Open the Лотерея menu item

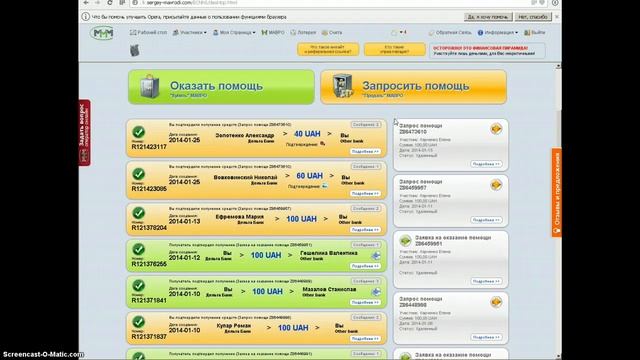pos(303,32)
